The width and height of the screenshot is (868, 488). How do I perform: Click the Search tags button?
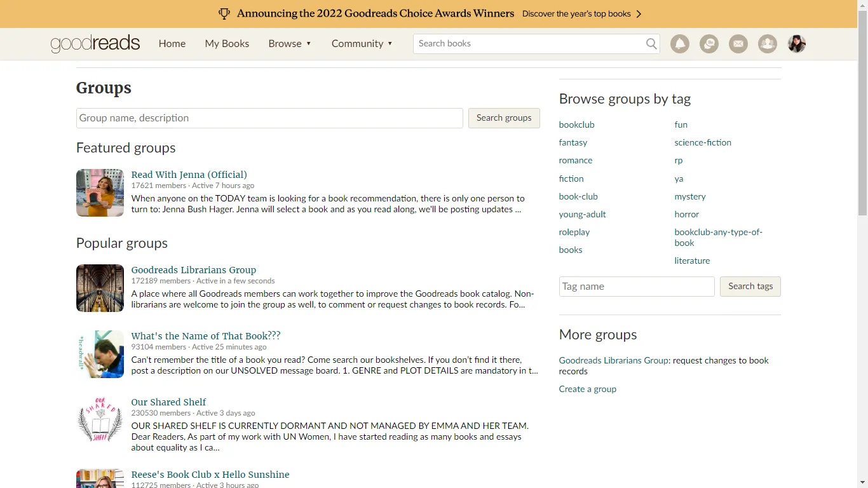point(750,287)
